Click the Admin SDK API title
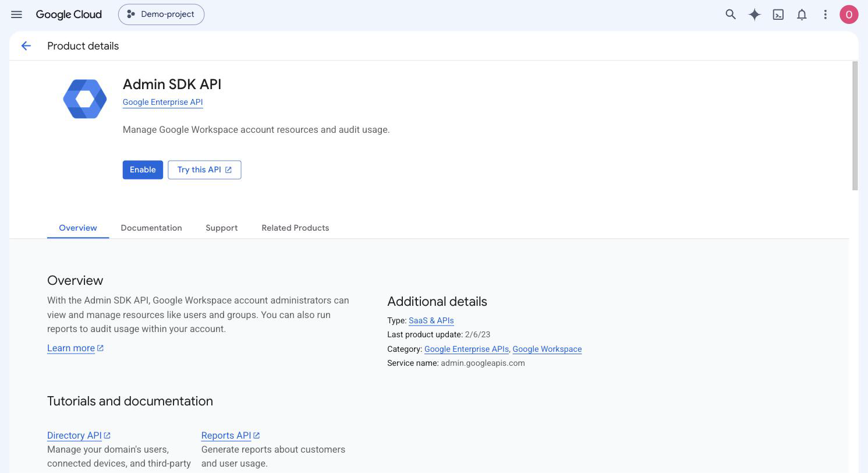 click(172, 84)
